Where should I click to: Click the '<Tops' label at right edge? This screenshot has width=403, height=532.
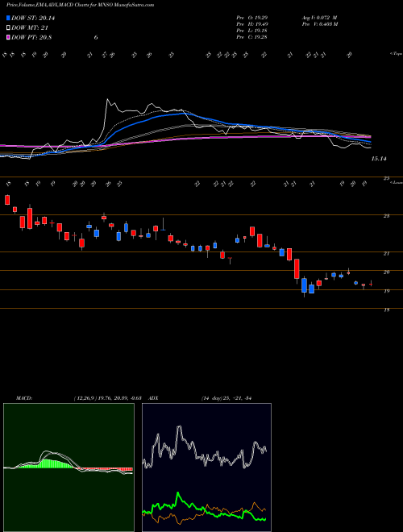[396, 54]
